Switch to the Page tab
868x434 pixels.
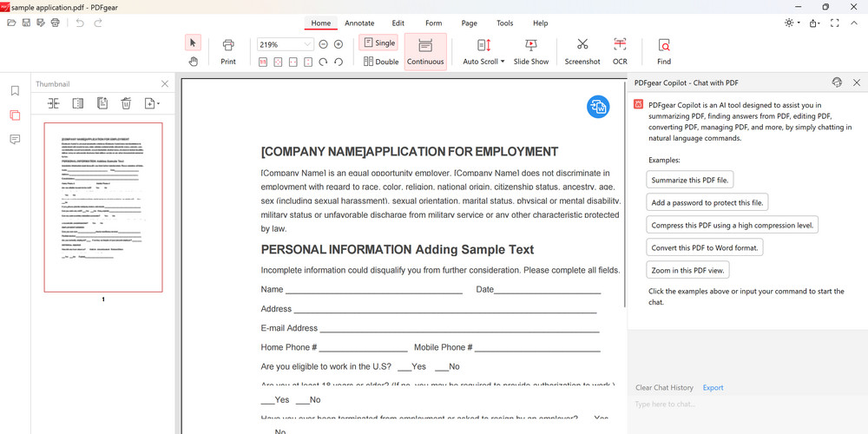tap(470, 23)
